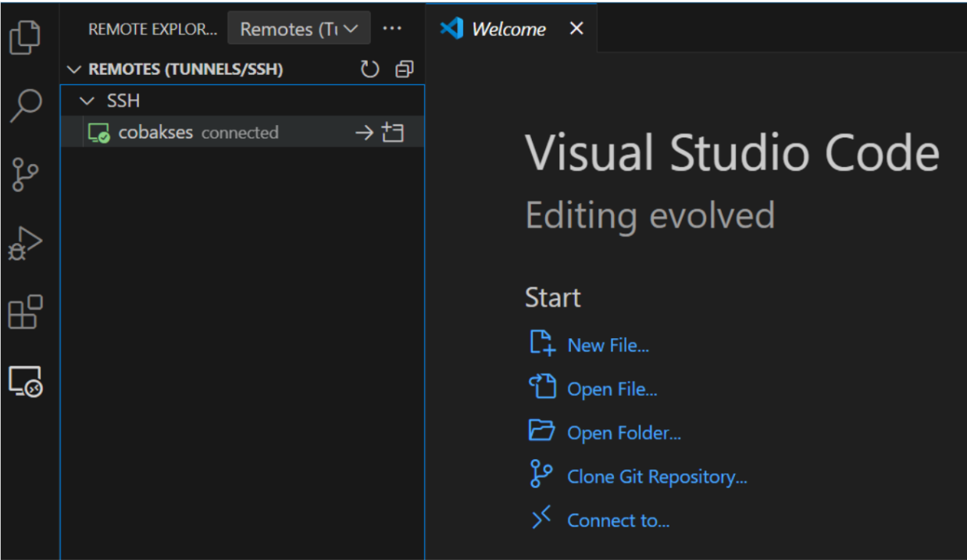The image size is (967, 560).
Task: Open the Run and Debug view
Action: point(25,243)
